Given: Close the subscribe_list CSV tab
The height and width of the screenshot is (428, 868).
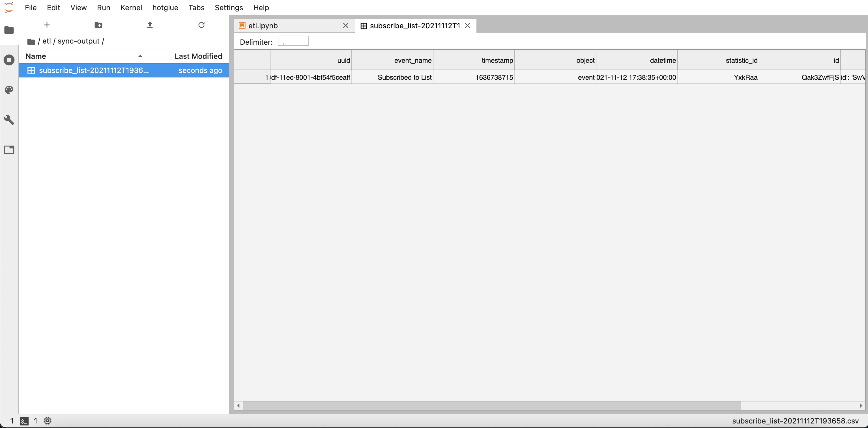Looking at the screenshot, I should coord(467,26).
